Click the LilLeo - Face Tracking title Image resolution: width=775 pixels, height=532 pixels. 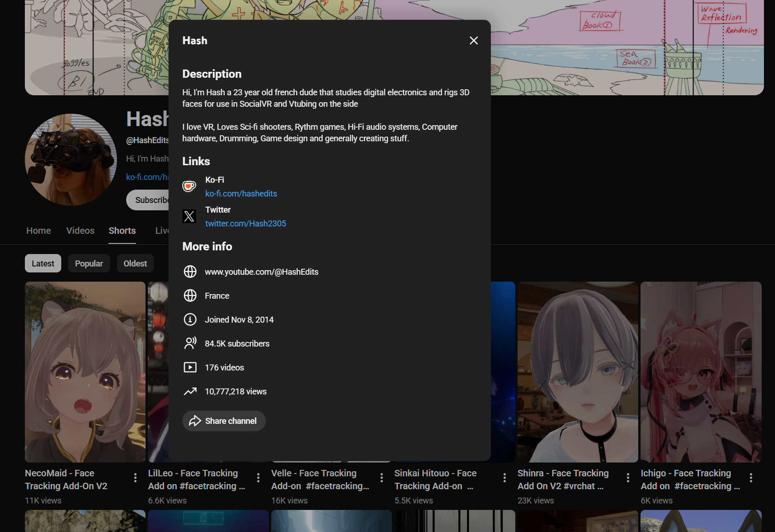point(197,480)
